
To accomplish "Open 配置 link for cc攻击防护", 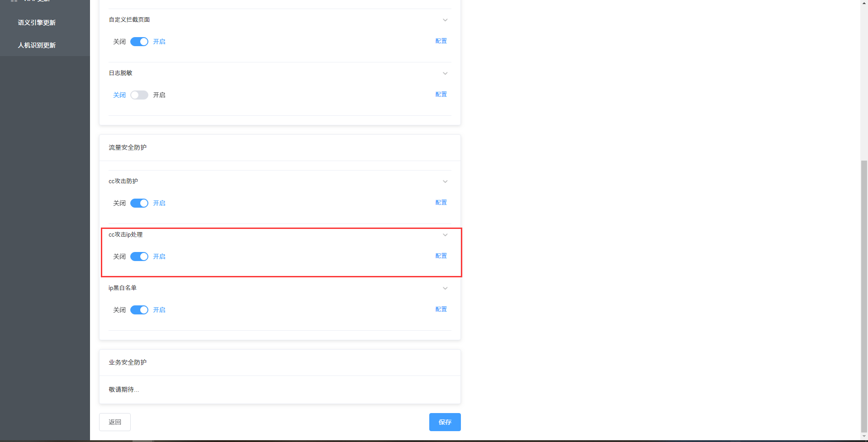I will 441,202.
